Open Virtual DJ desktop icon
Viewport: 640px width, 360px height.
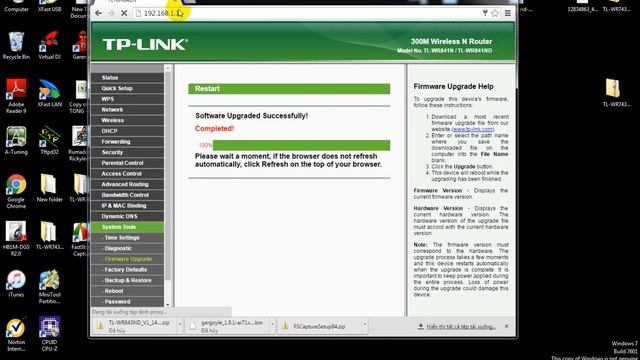[49, 46]
